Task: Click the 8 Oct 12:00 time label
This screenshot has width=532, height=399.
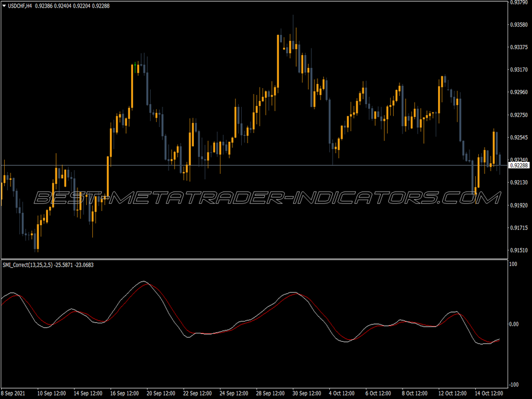Action: coord(414,393)
